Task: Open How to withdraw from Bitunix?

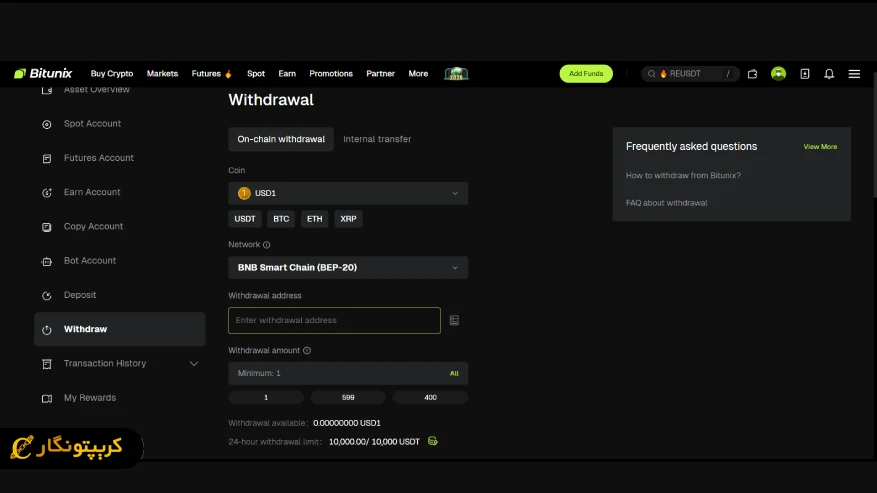Action: (683, 175)
